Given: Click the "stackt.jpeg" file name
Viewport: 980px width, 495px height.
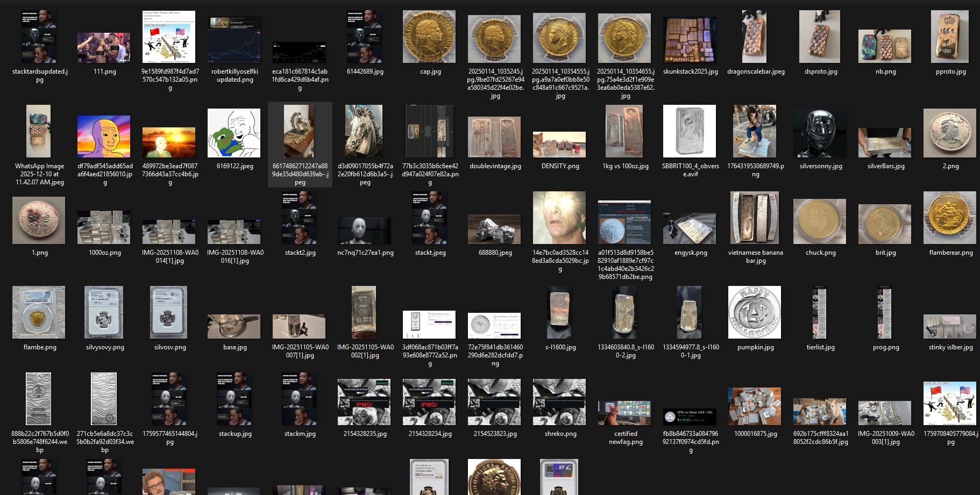Looking at the screenshot, I should point(430,253).
